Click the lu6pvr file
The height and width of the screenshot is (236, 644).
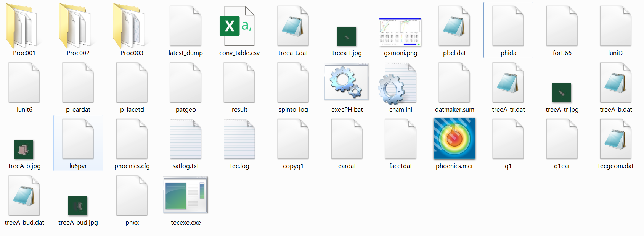point(78,139)
